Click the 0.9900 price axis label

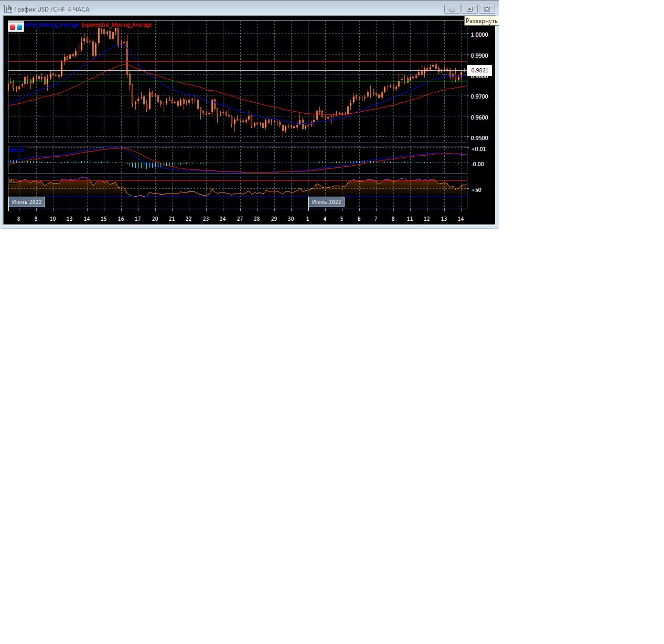point(479,56)
